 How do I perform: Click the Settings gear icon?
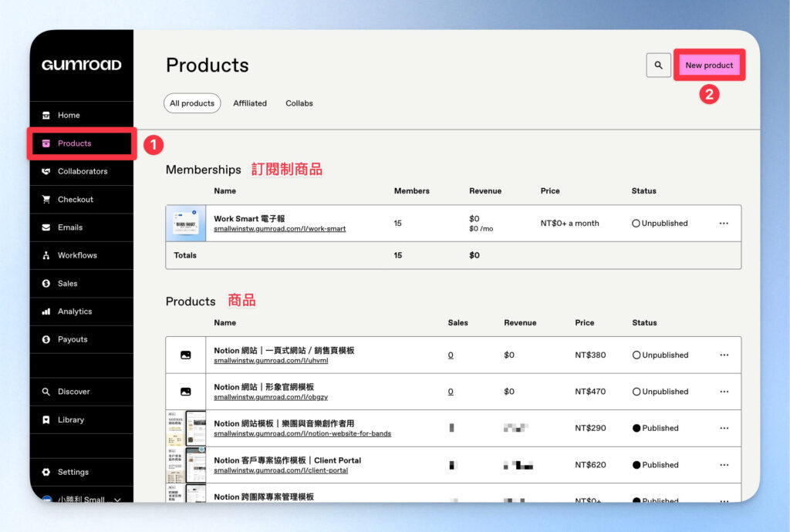[x=46, y=472]
